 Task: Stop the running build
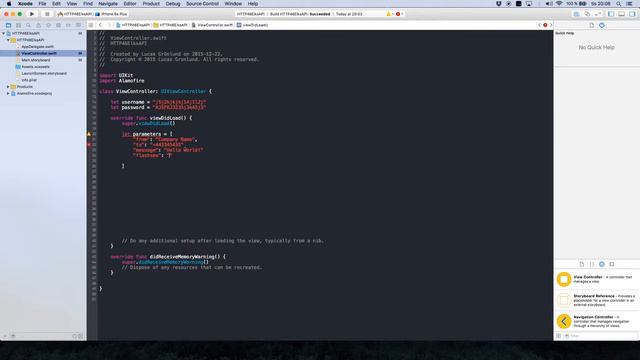(x=47, y=14)
